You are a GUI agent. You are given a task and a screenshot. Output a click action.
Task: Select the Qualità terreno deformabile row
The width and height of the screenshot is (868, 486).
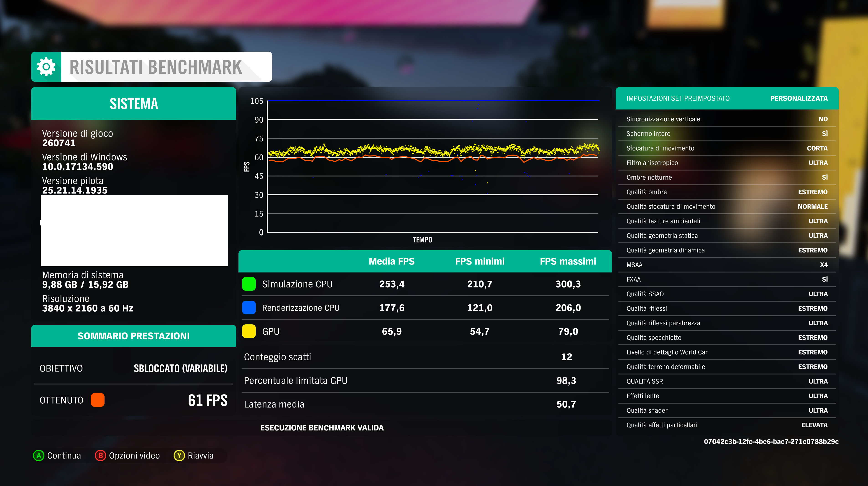(x=727, y=367)
